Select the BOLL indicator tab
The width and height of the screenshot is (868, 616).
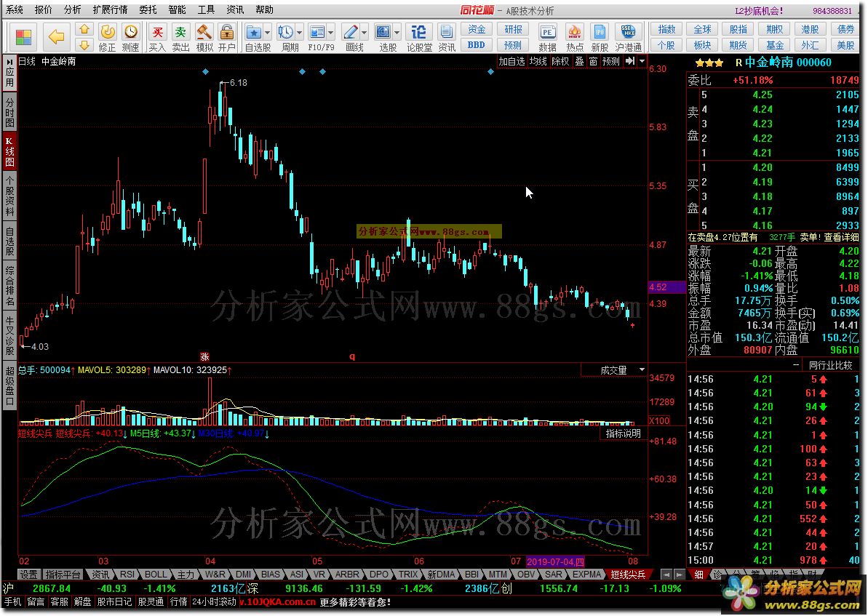(156, 575)
